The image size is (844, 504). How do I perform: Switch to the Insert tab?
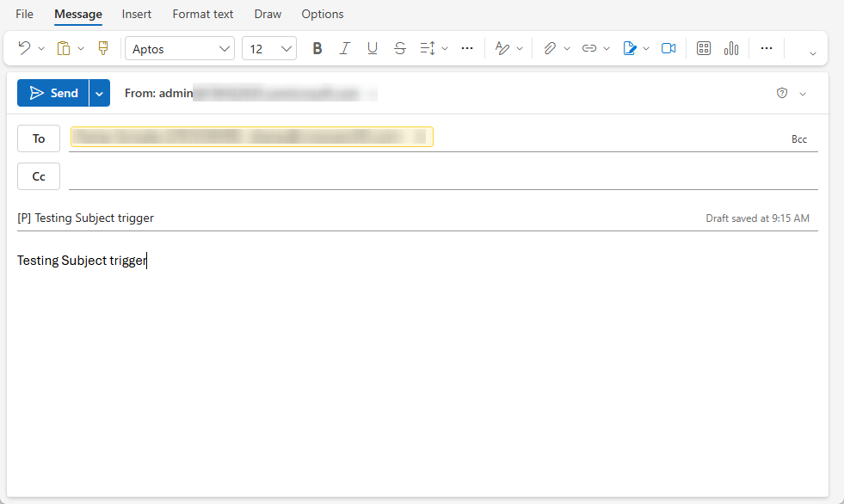click(x=137, y=15)
